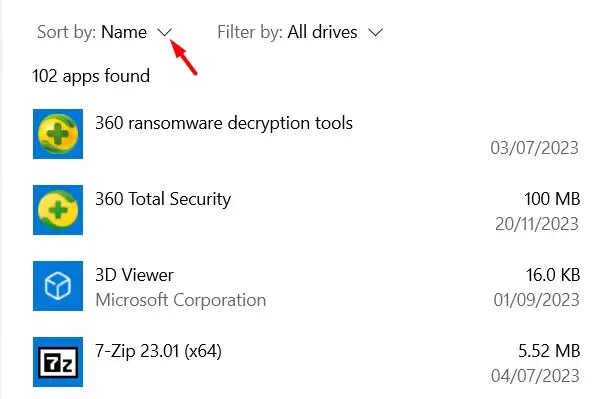Viewport: 594px width, 399px height.
Task: Select the 360 Total Security app icon
Action: pyautogui.click(x=58, y=210)
